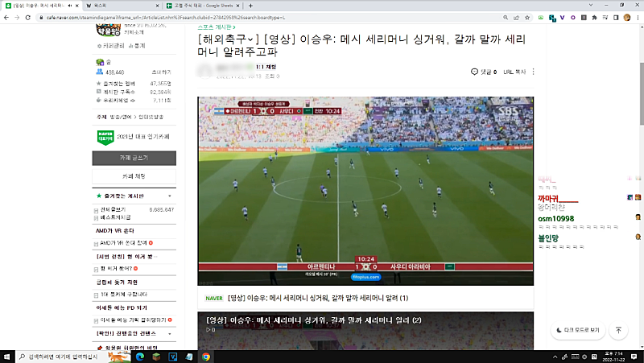Open the media control playlist icon
The image size is (644, 363).
(x=605, y=18)
